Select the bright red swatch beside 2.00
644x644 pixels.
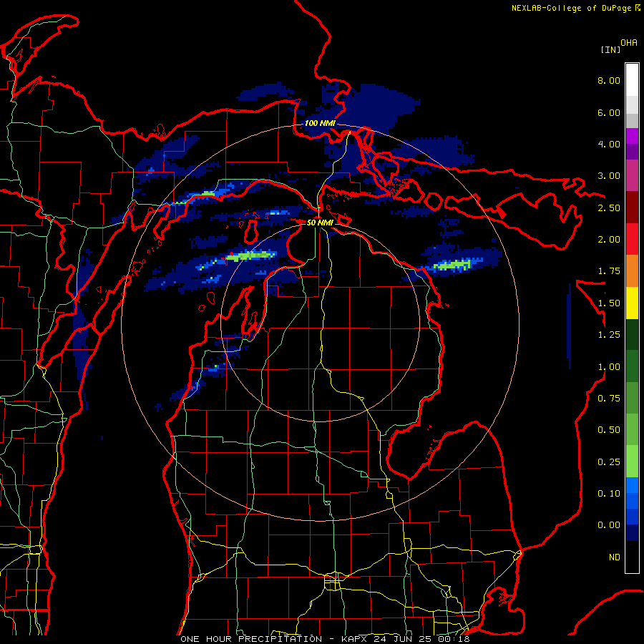tap(632, 239)
